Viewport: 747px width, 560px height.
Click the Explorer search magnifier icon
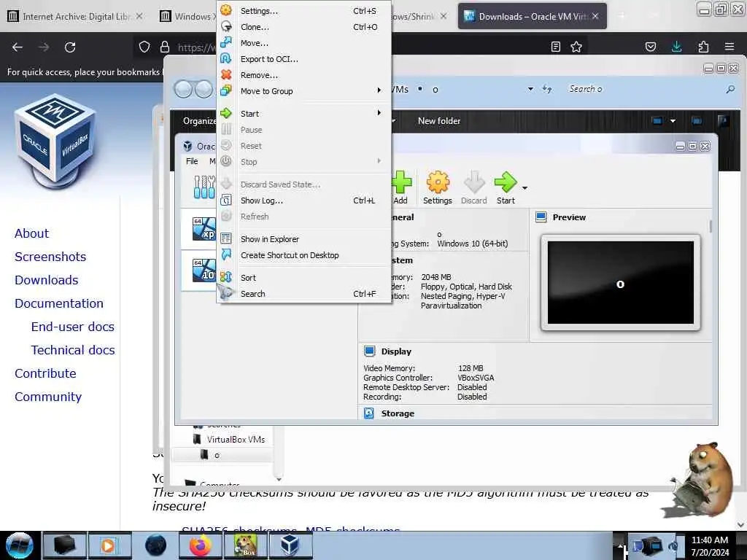coord(729,89)
